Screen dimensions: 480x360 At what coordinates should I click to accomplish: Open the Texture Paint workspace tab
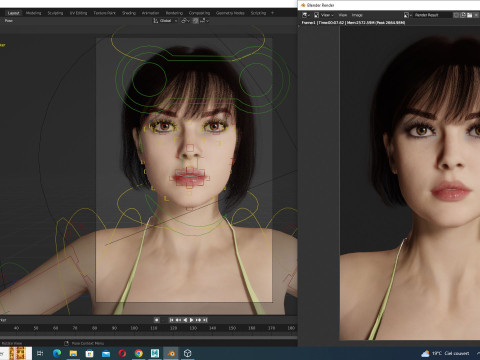(104, 13)
